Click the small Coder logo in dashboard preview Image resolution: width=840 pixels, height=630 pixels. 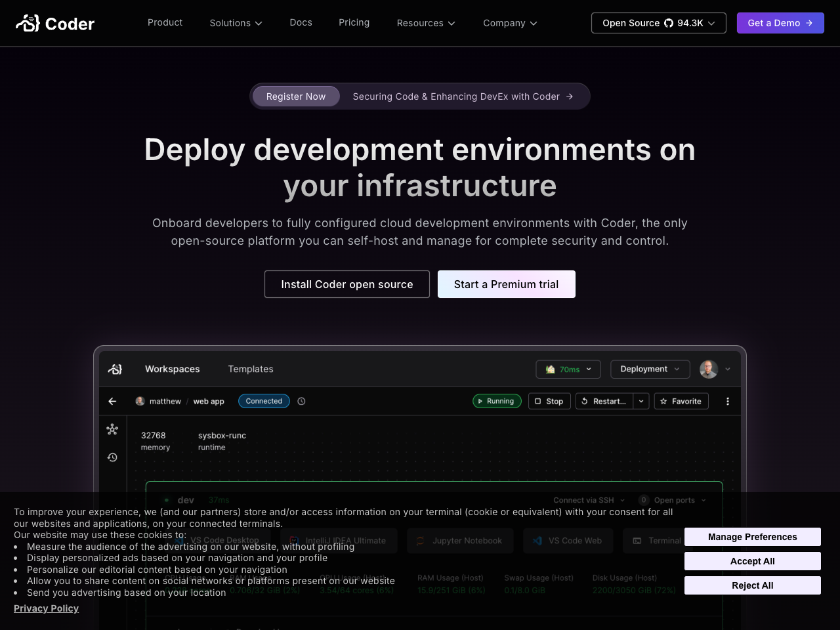(x=115, y=369)
